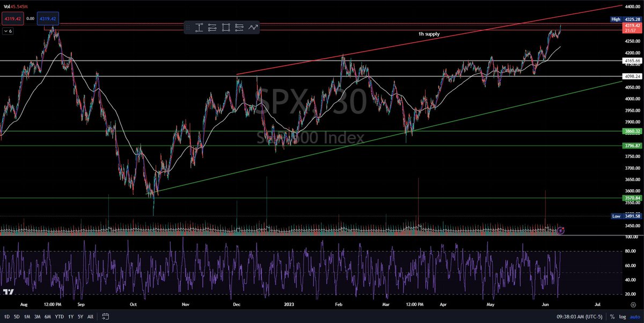The width and height of the screenshot is (644, 323).
Task: Expand the collapsed indicators legend showing 6
Action: tap(8, 31)
